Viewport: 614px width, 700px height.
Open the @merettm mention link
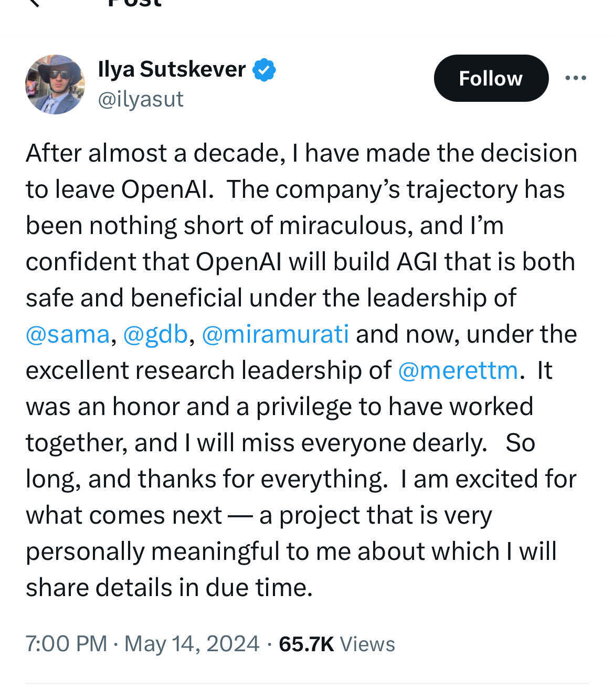pos(457,370)
